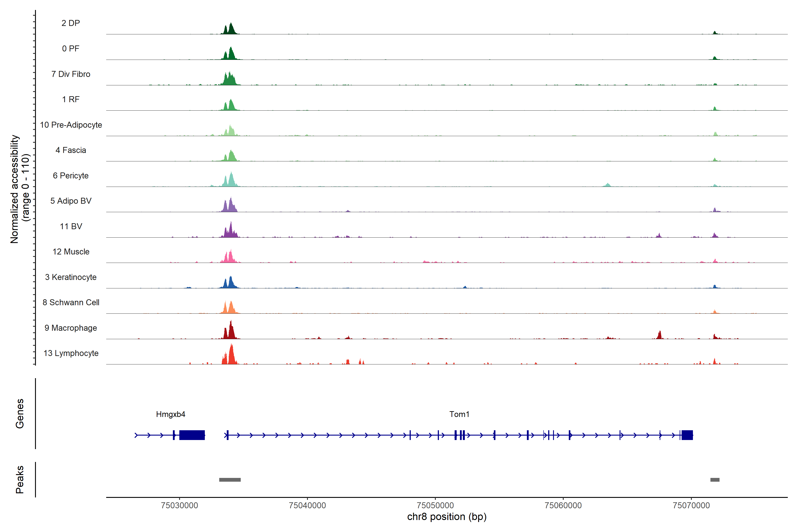Click the 75050000 axis tick label
798x532 pixels.
click(435, 505)
